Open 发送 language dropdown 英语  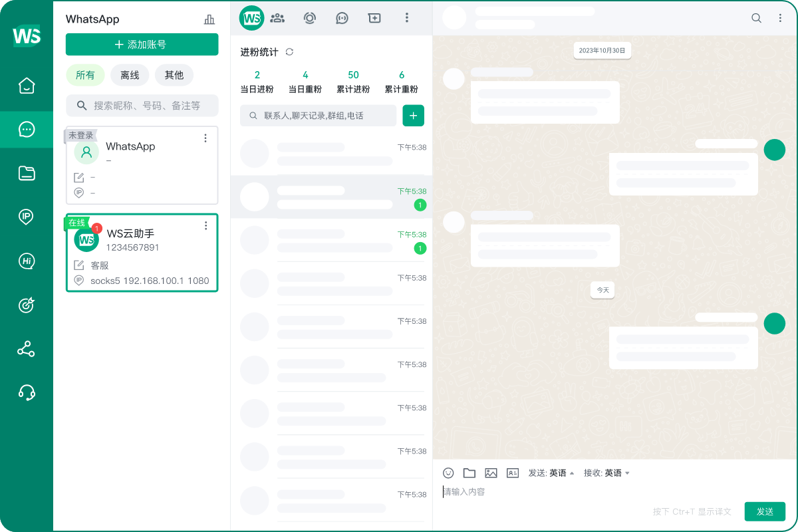click(x=562, y=473)
